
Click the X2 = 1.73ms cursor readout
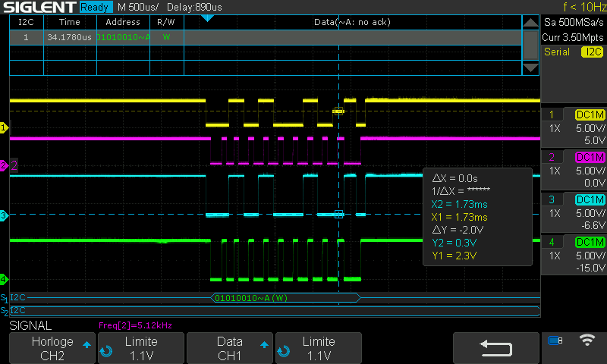460,204
